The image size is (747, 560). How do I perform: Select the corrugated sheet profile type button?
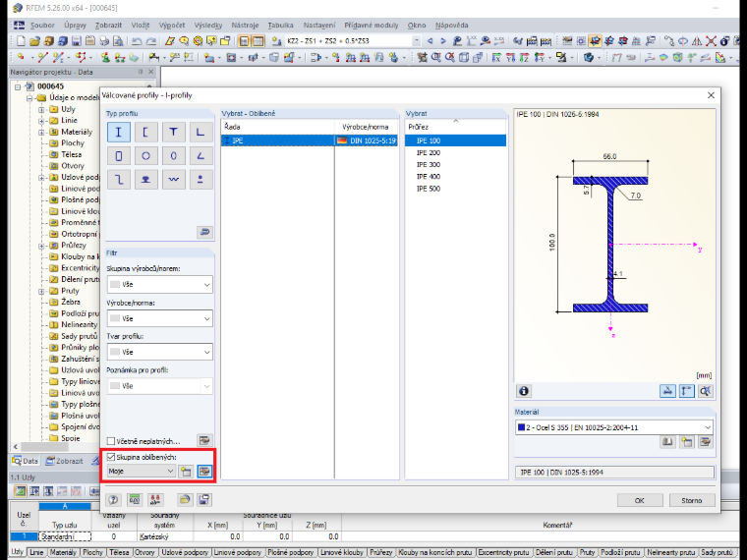173,180
